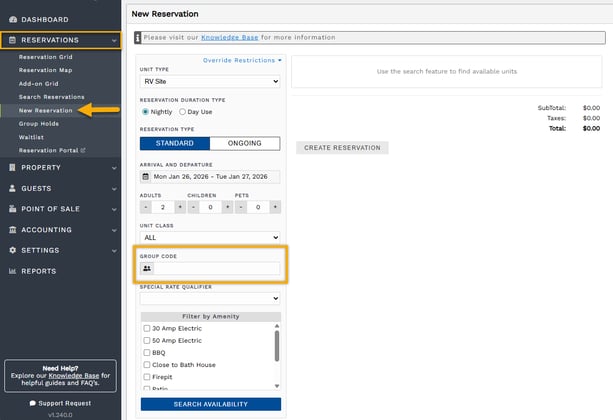The image size is (613, 420).
Task: Increase adults count with plus button
Action: pyautogui.click(x=180, y=207)
